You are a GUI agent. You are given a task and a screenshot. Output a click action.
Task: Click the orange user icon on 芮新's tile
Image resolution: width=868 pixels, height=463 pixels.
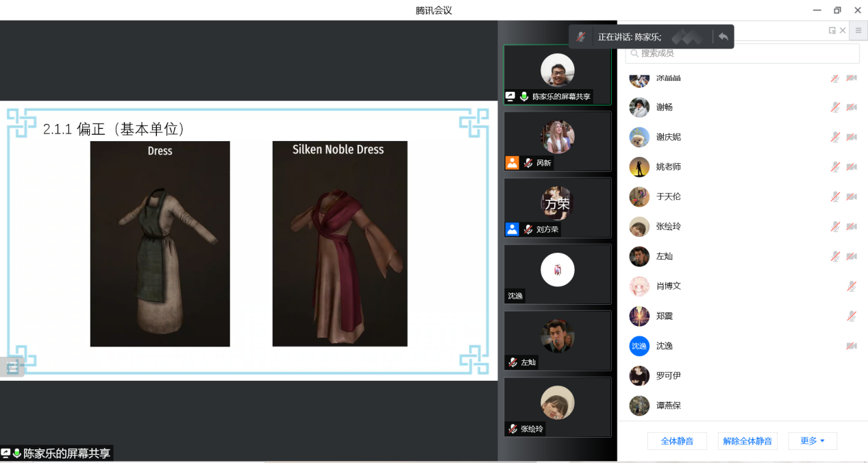coord(512,163)
